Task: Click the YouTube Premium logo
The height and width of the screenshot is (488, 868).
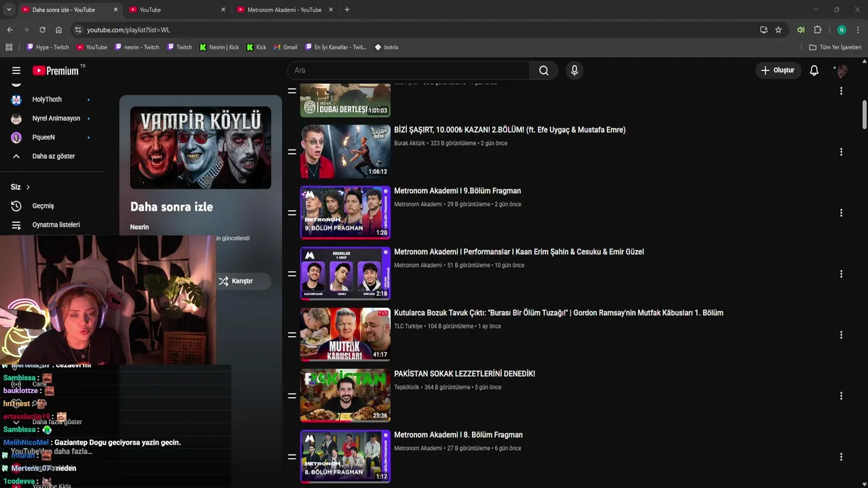Action: 56,70
